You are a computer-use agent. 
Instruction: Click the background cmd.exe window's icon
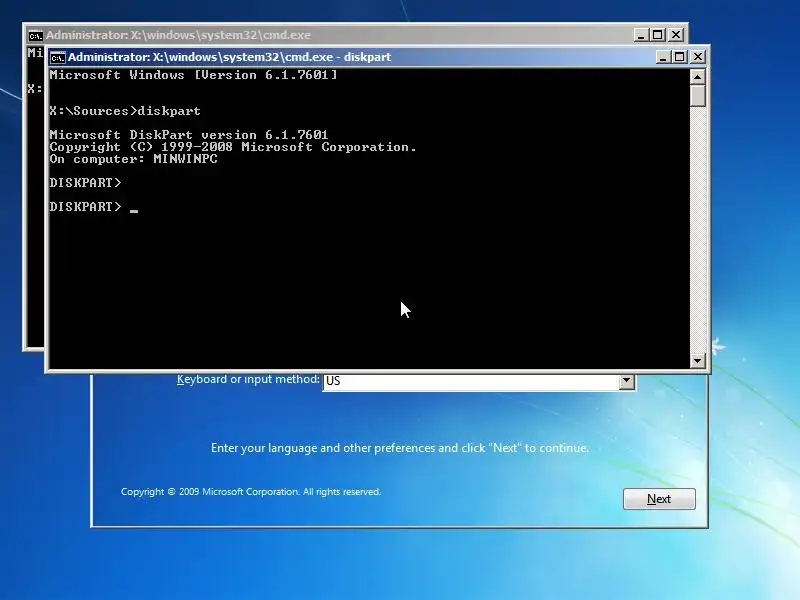[35, 35]
